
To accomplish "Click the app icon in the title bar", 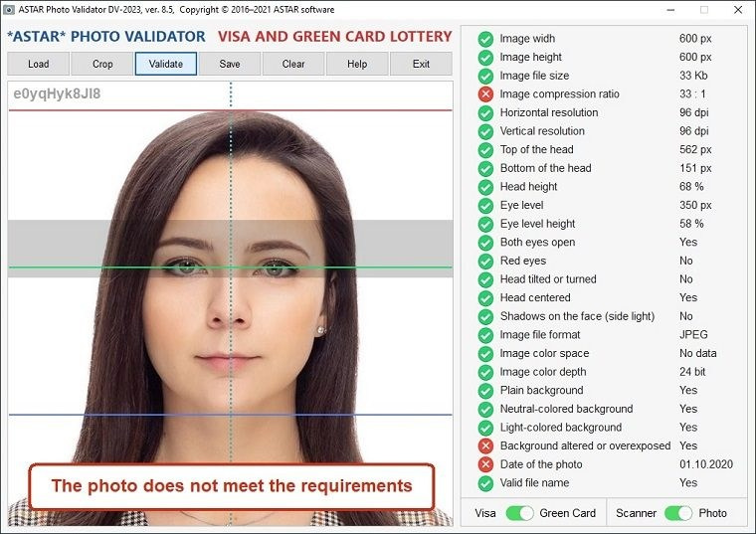I will [x=9, y=9].
